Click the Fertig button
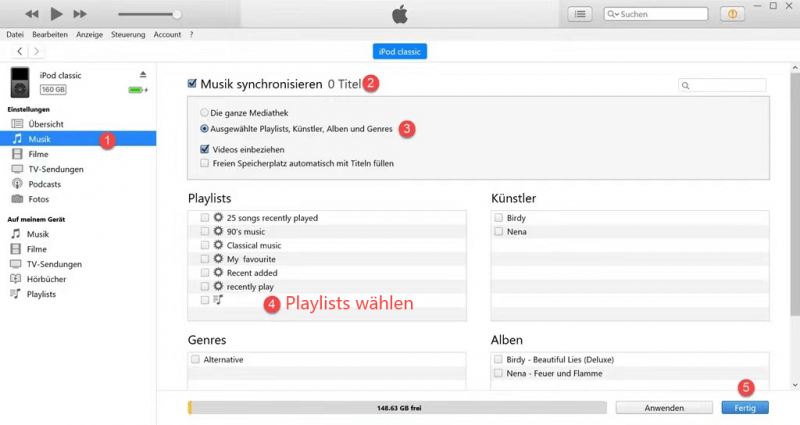Screen dimensions: 800x425 coord(745,408)
